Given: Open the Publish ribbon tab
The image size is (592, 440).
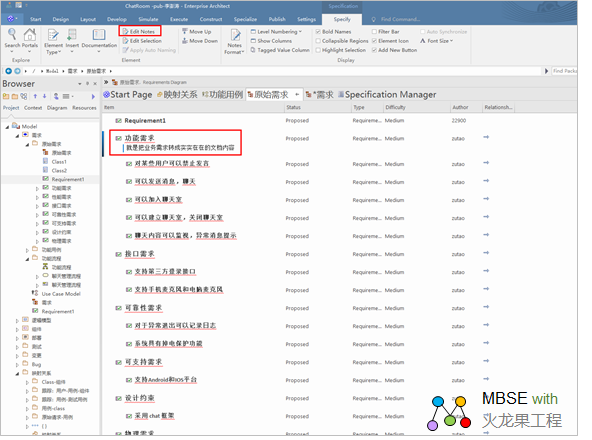Looking at the screenshot, I should 277,19.
